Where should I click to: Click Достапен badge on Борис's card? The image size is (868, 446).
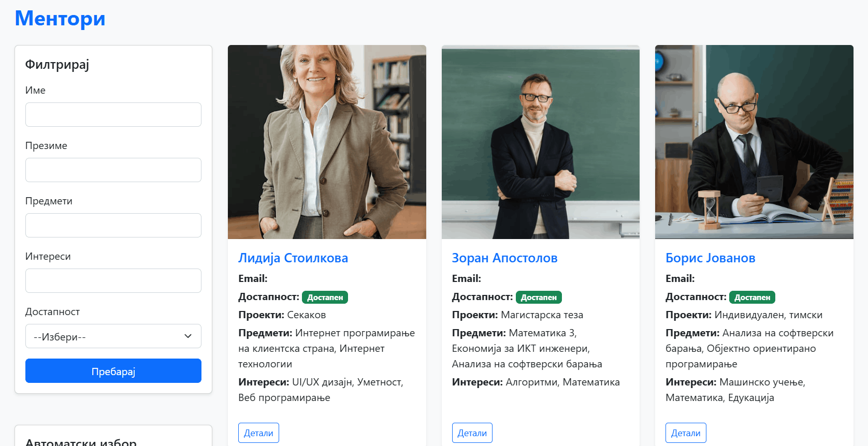click(752, 298)
